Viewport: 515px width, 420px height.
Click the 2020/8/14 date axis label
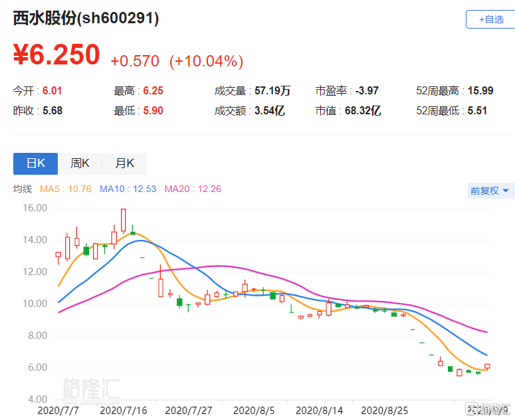point(319,411)
